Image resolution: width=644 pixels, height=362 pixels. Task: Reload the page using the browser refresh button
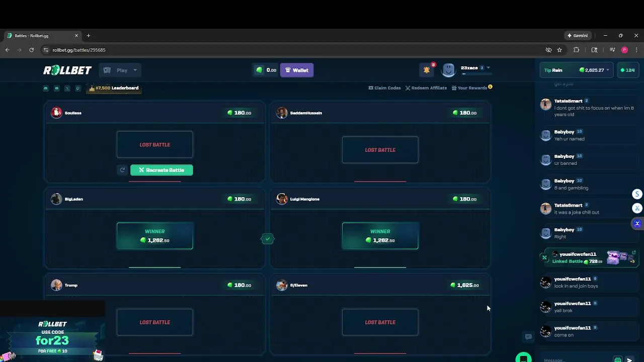pos(31,50)
